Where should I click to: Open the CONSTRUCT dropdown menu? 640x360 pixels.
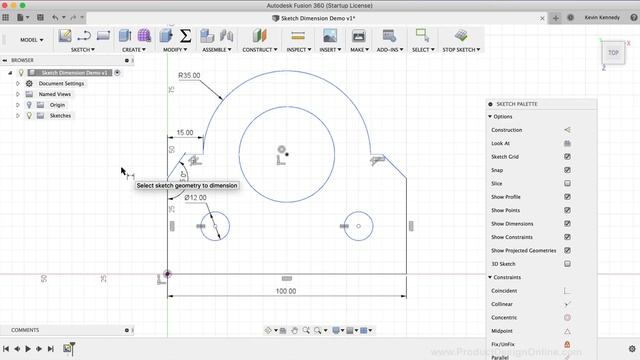[x=260, y=50]
